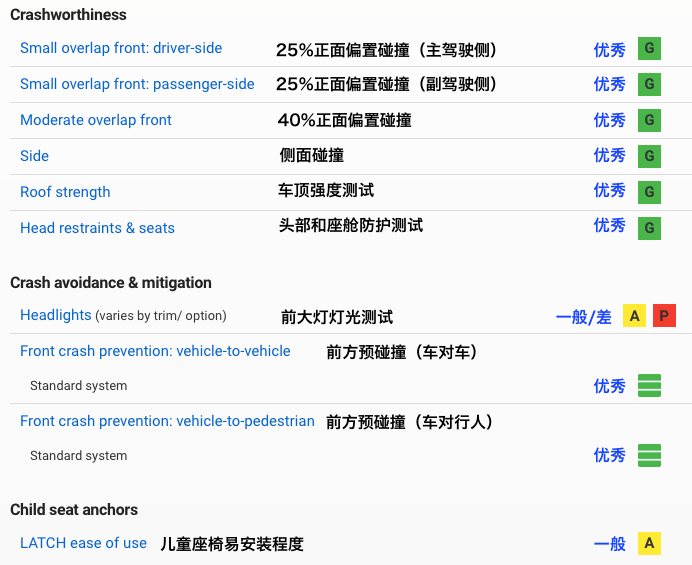Viewport: 692px width, 565px height.
Task: Click the green bars icon for vehicle-to-pedestrian system
Action: [649, 455]
